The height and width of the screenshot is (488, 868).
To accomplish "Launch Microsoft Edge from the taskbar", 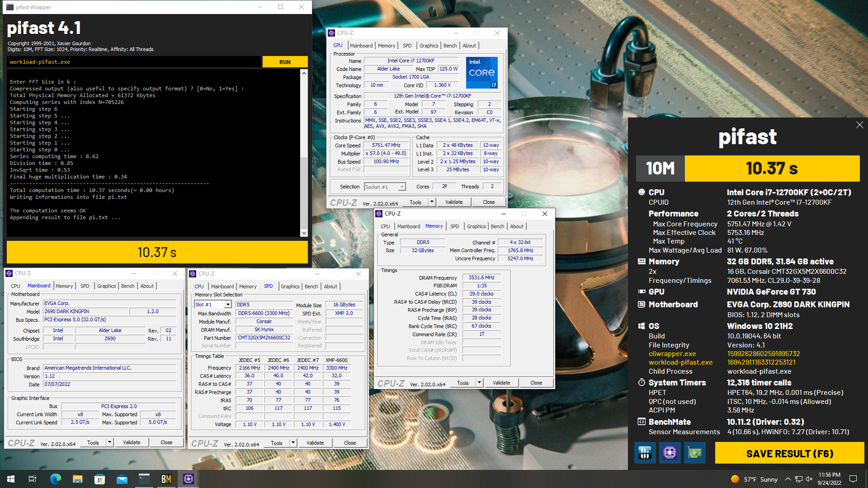I will [x=55, y=479].
